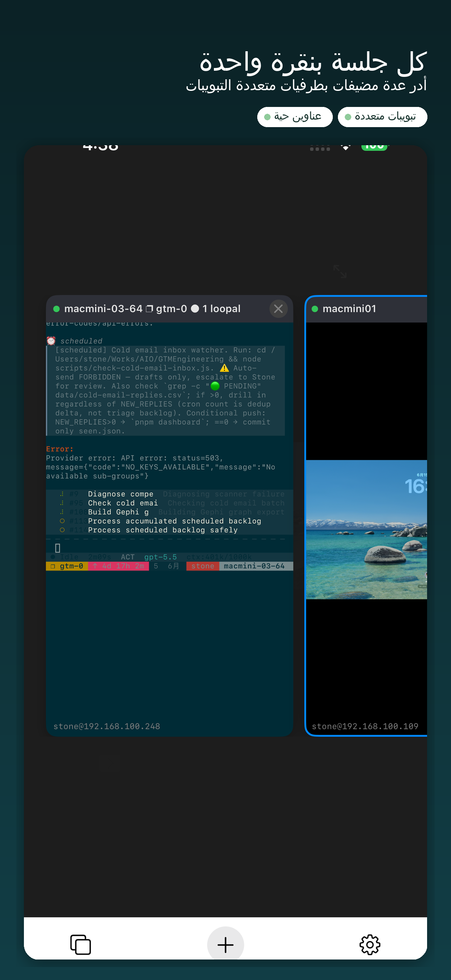Click the gpt-5.5 model label
451x980 pixels.
161,557
